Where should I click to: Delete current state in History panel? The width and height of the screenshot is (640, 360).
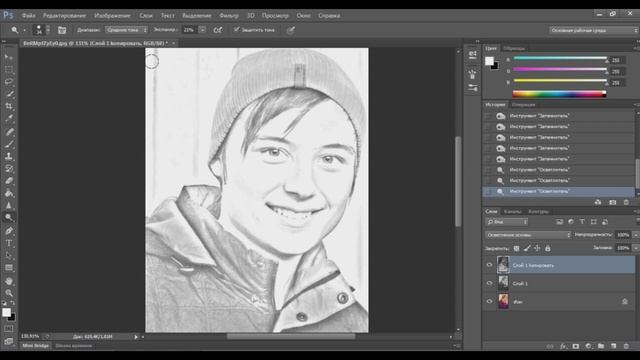626,202
